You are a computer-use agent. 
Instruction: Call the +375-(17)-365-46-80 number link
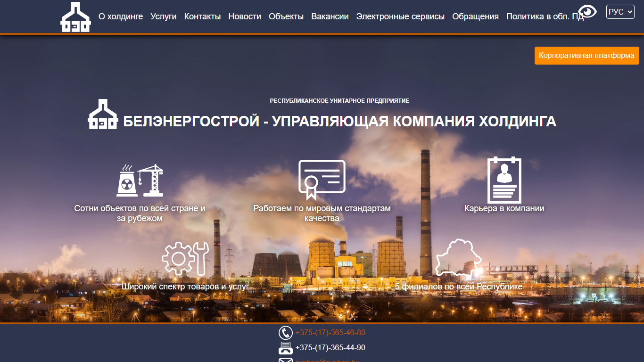pos(330,333)
